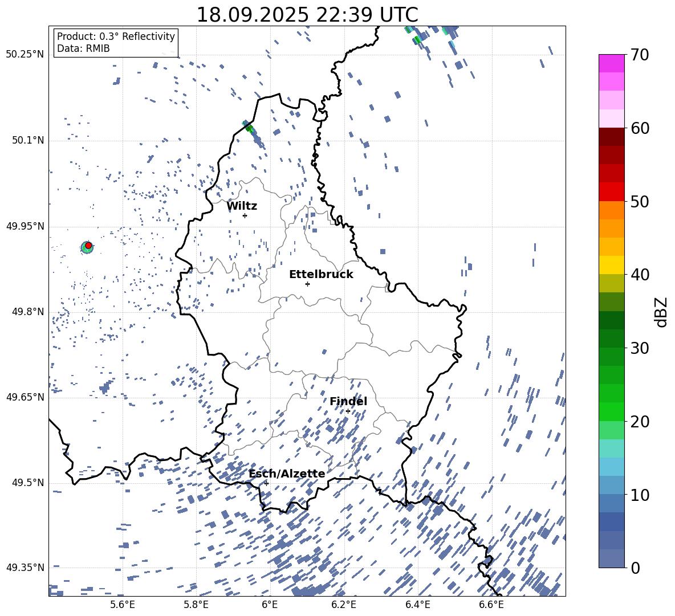Click the 49.65°N latitude label
The image size is (675, 616).
coord(26,397)
